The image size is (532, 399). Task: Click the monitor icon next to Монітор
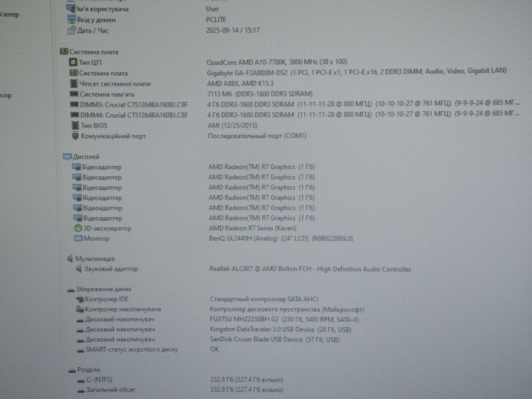coord(78,238)
